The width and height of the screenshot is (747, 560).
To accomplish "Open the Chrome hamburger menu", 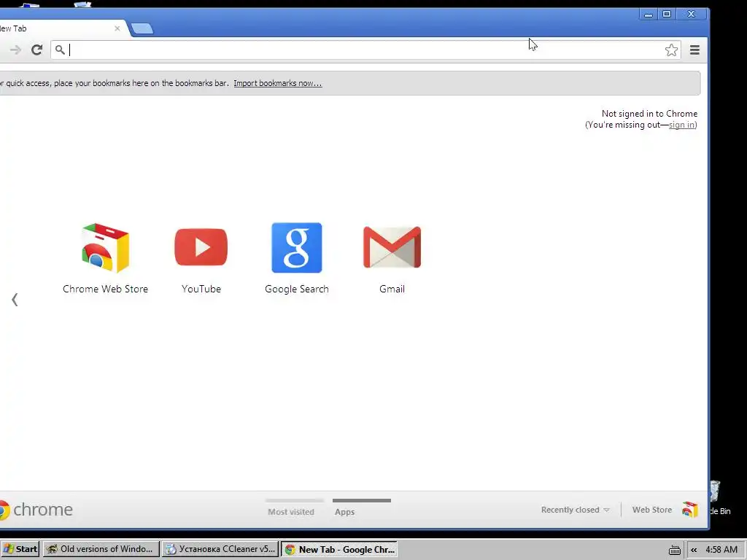I will coord(694,50).
